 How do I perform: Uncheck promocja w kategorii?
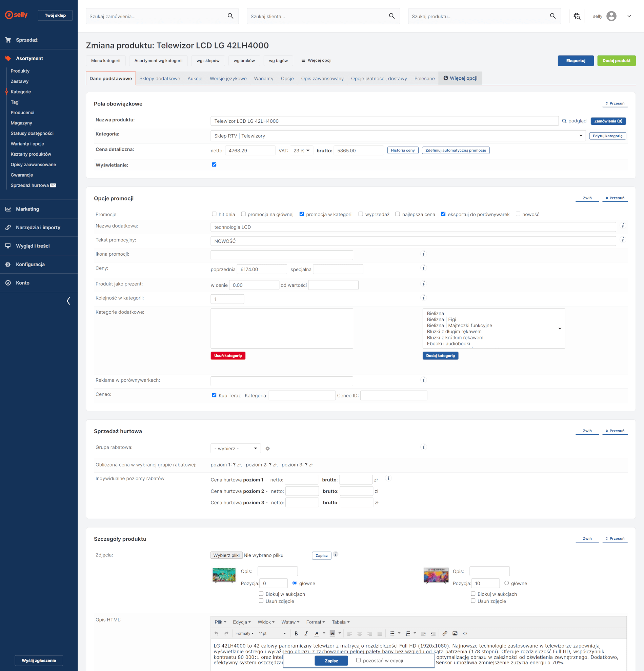302,214
